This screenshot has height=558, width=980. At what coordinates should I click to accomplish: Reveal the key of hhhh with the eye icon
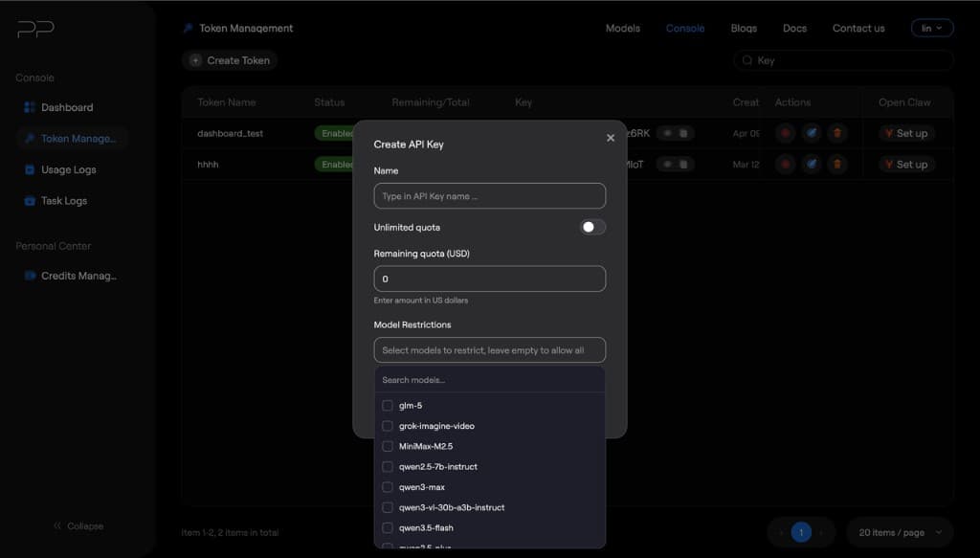coord(667,165)
